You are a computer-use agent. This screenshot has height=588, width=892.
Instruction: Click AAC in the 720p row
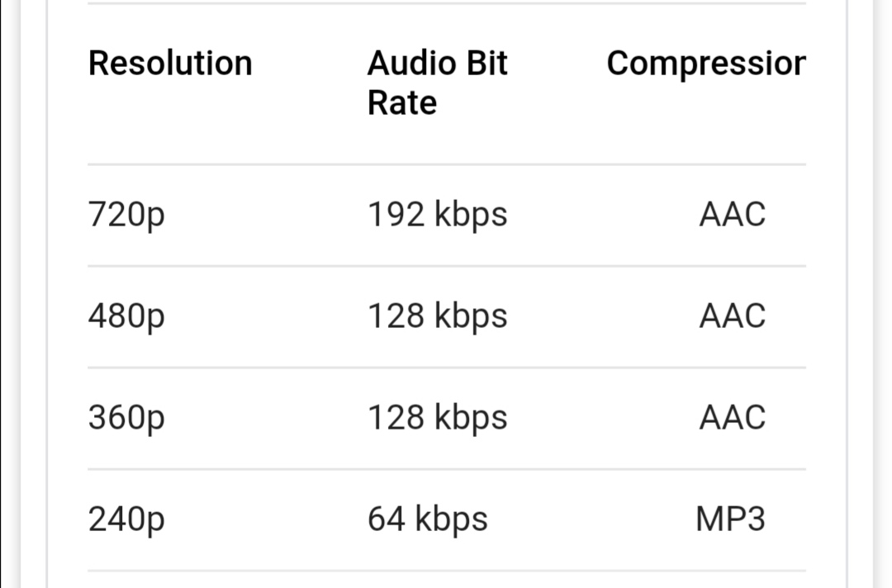click(732, 215)
